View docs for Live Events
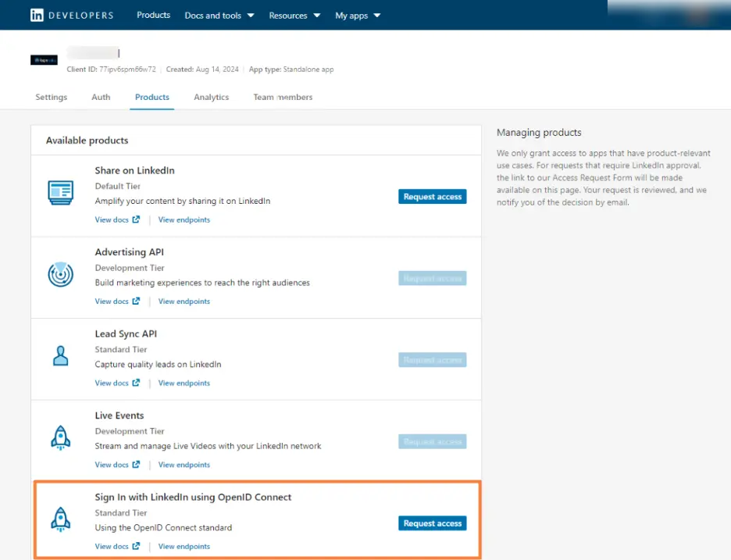This screenshot has height=560, width=731. 117,465
